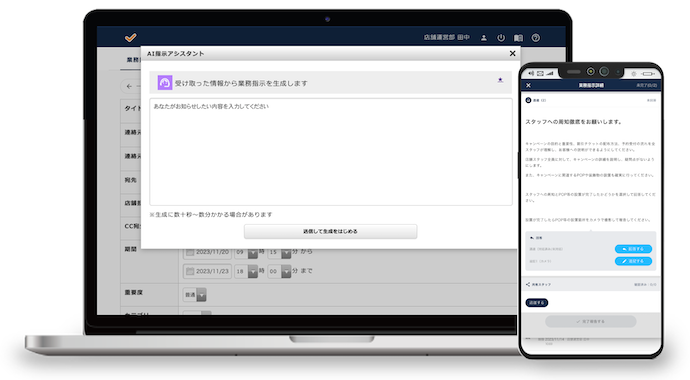This screenshot has width=690, height=380.
Task: Open the user profile icon in header
Action: (484, 38)
